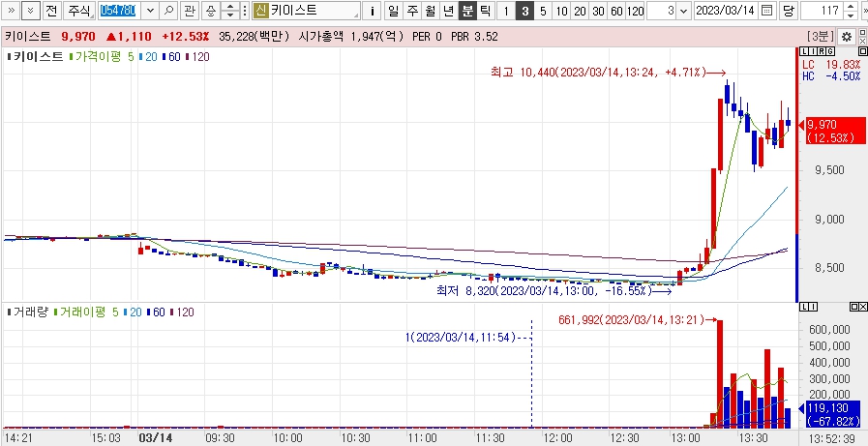The image size is (868, 446).
Task: Click the vertical dots grip handle
Action: (245, 10)
